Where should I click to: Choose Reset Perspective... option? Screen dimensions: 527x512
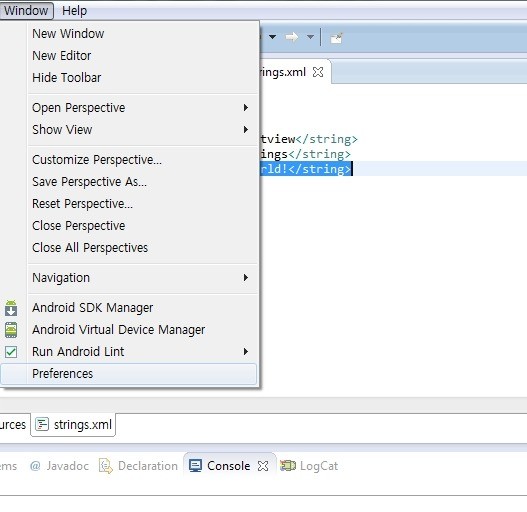tap(82, 204)
